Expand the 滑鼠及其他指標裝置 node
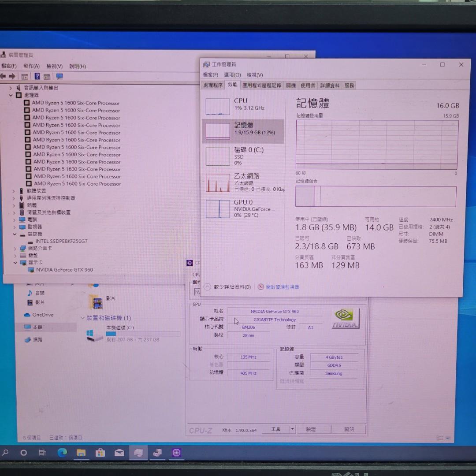 (x=14, y=213)
